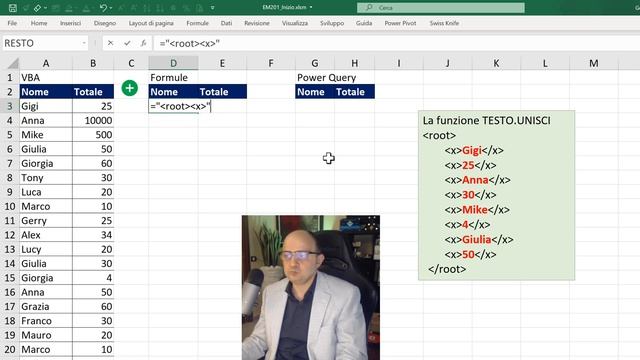Switch to the Inserisci ribbon tab
This screenshot has width=640, height=360.
[x=70, y=23]
